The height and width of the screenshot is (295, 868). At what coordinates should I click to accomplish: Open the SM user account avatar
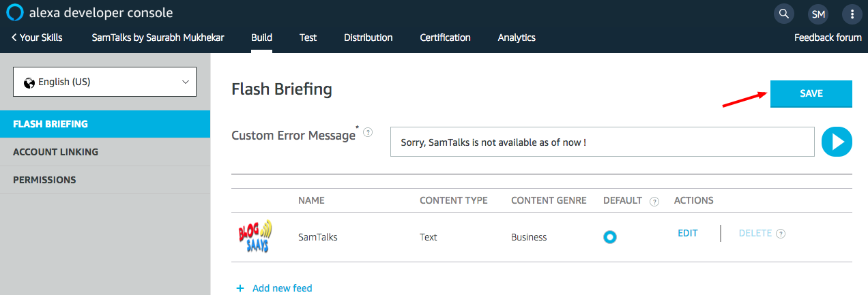coord(818,13)
